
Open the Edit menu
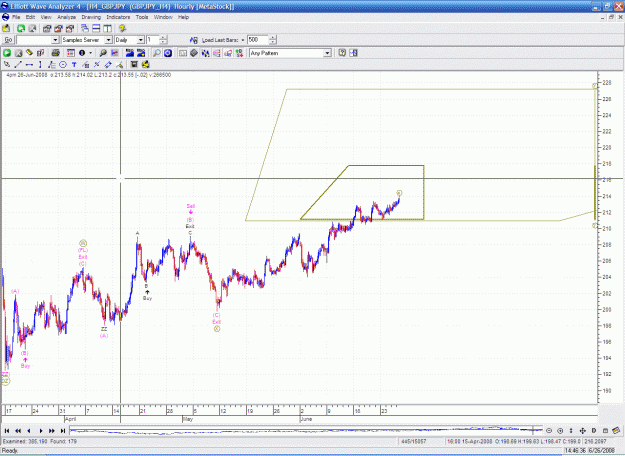30,17
